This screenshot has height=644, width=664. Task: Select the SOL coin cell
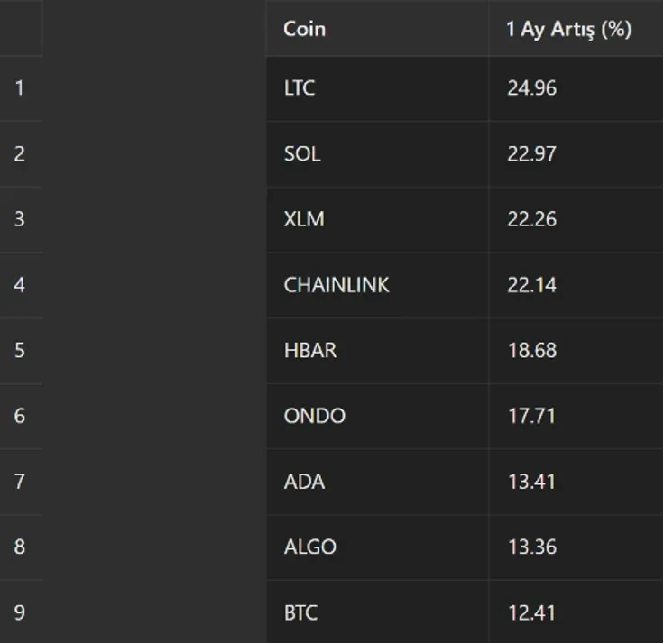click(377, 154)
